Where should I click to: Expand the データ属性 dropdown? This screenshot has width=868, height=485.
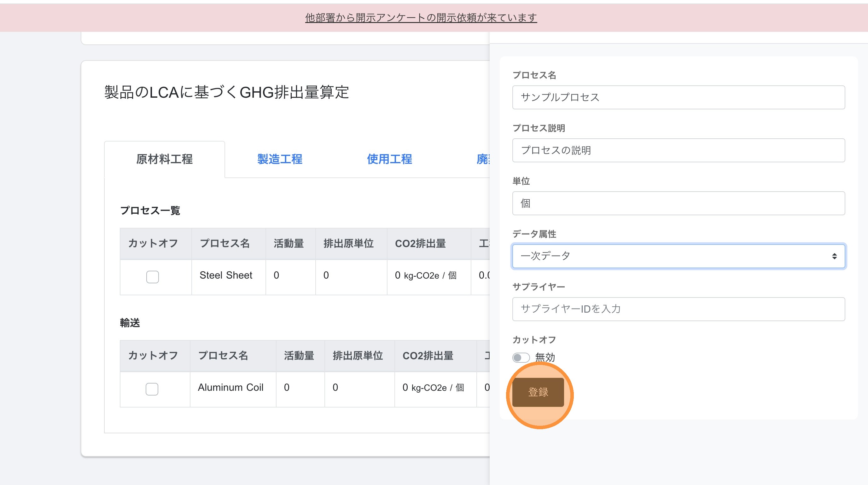pos(678,256)
